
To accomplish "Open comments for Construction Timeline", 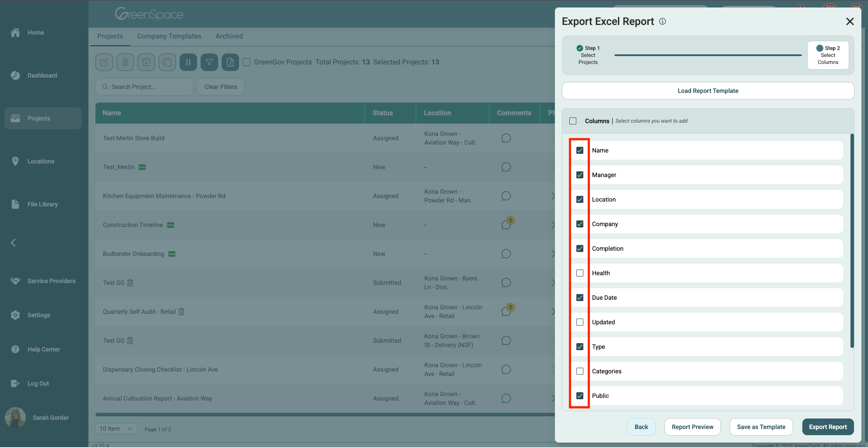I will coord(506,225).
